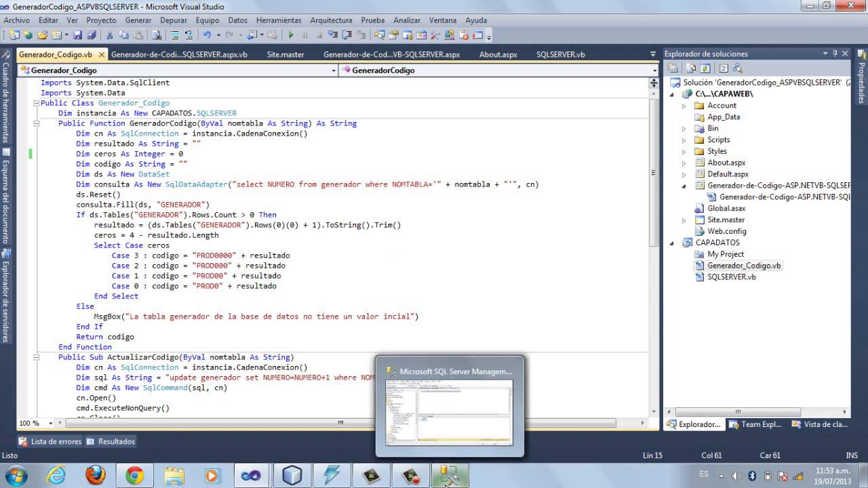Image resolution: width=868 pixels, height=488 pixels.
Task: Expand the Bin folder node
Action: (684, 129)
